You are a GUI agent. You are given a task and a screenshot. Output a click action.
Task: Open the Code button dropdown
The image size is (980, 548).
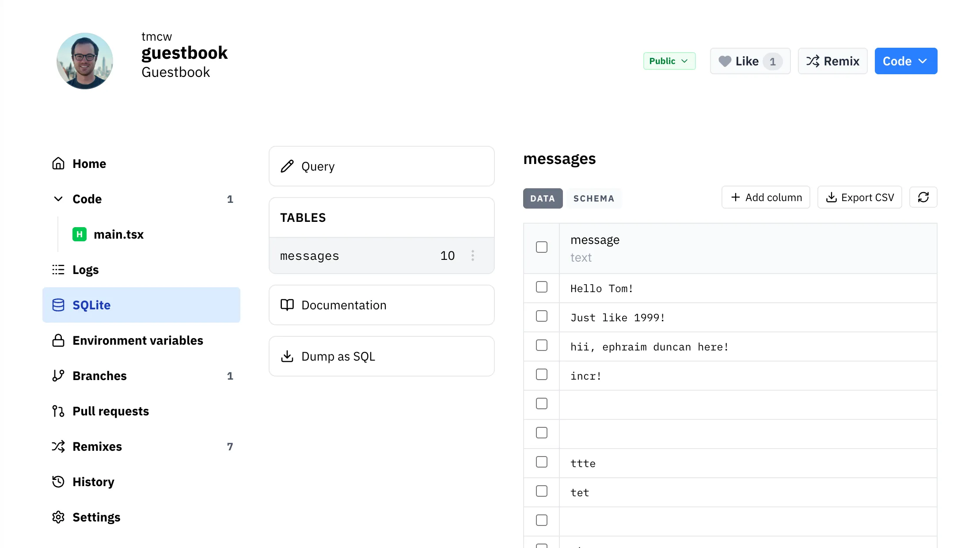pyautogui.click(x=905, y=61)
